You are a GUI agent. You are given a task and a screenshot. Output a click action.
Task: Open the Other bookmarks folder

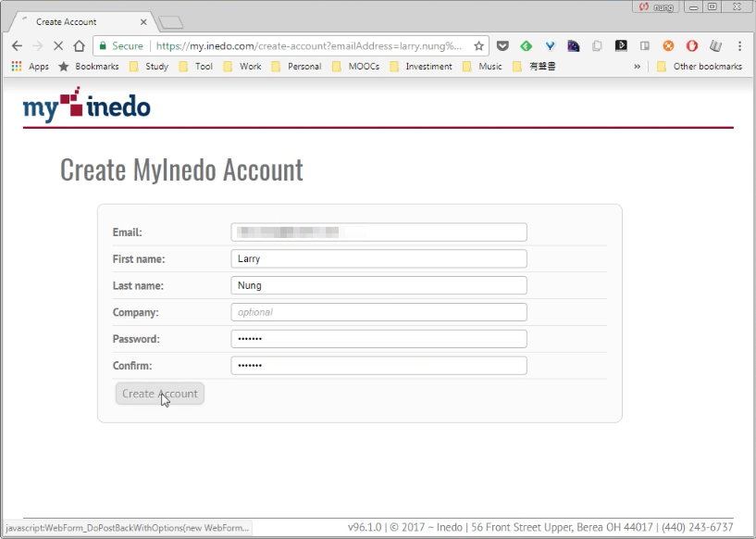700,66
